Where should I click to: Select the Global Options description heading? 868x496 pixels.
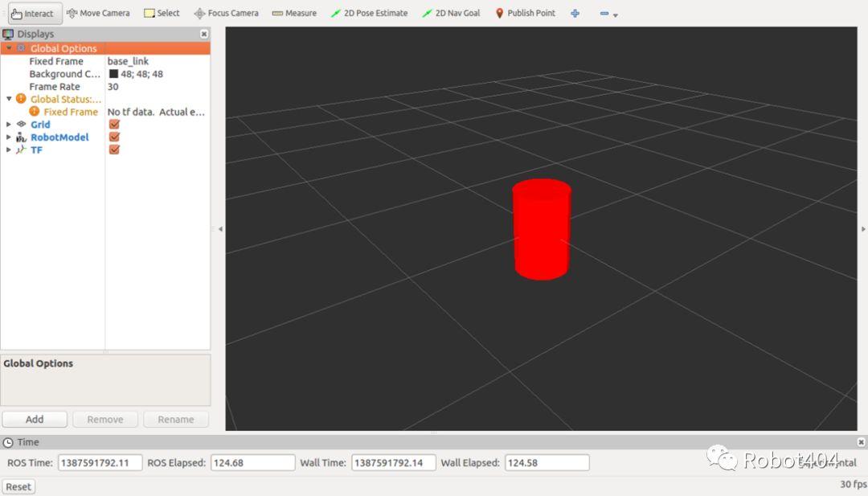coord(39,363)
